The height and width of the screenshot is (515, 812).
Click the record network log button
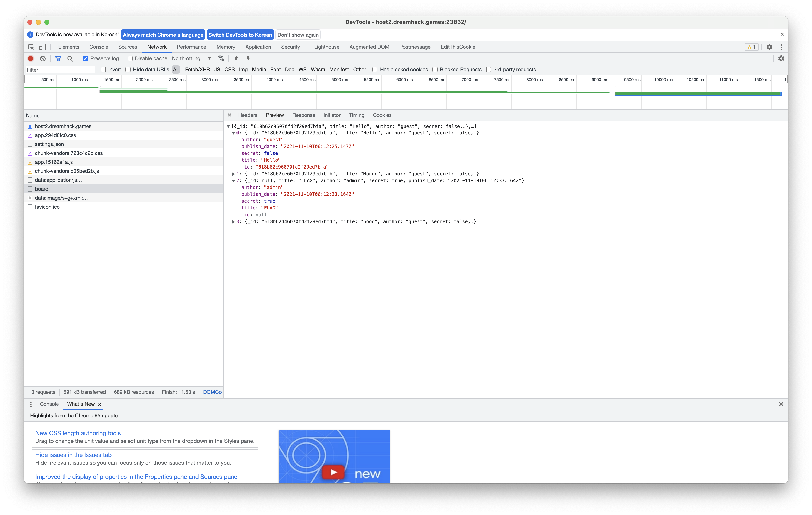click(x=31, y=58)
